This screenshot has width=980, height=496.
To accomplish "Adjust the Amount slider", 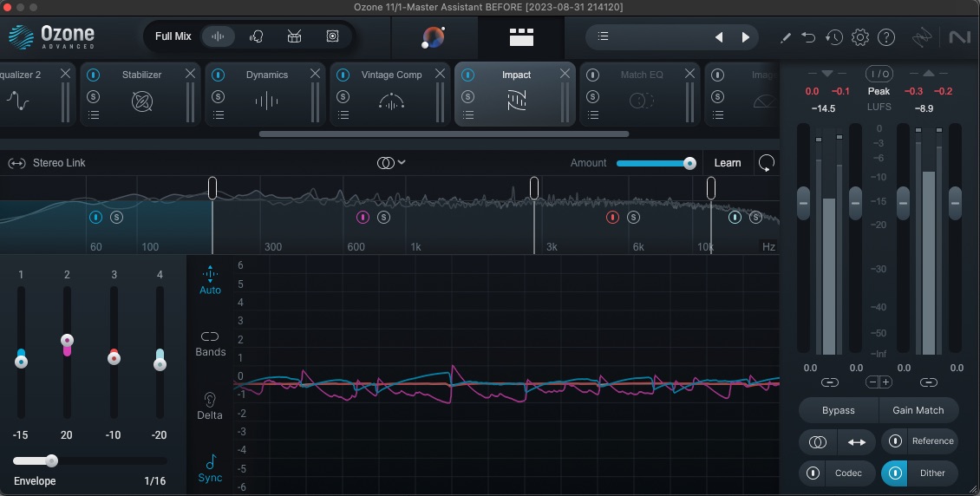I will pos(656,163).
